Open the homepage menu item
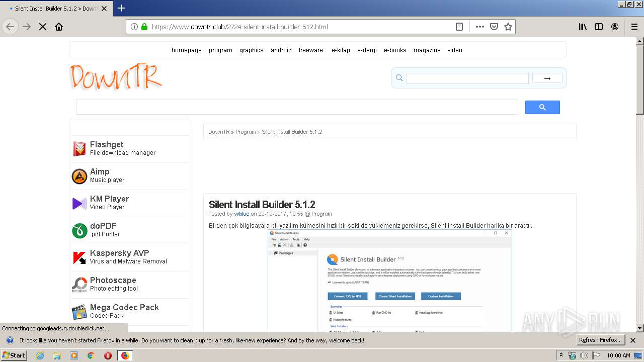Viewport: 644px width, 362px height. coord(187,50)
